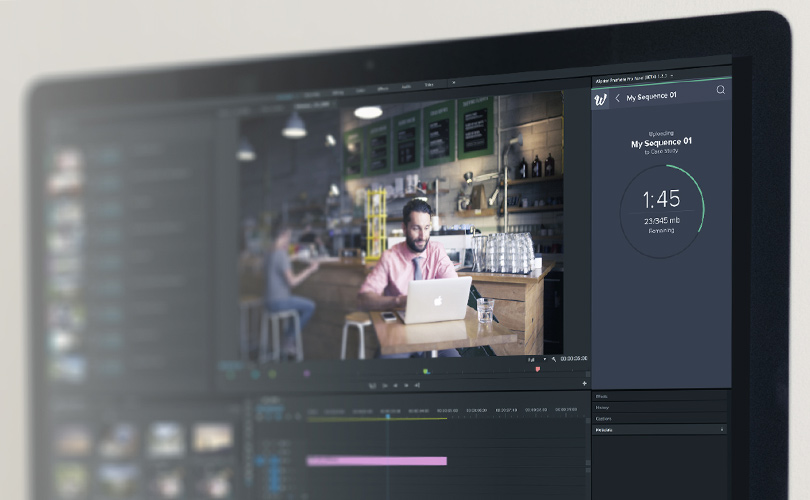
Task: Click the red marker on monitor ruler
Action: pos(538,369)
